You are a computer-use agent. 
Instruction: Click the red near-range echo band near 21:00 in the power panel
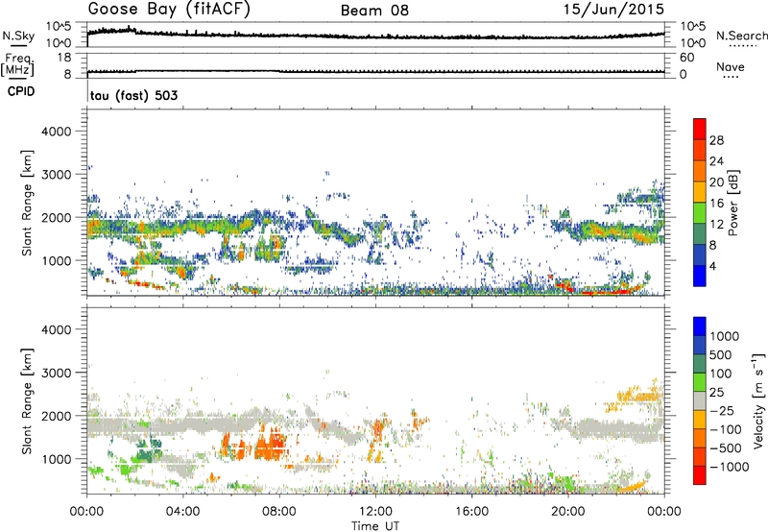pos(608,292)
